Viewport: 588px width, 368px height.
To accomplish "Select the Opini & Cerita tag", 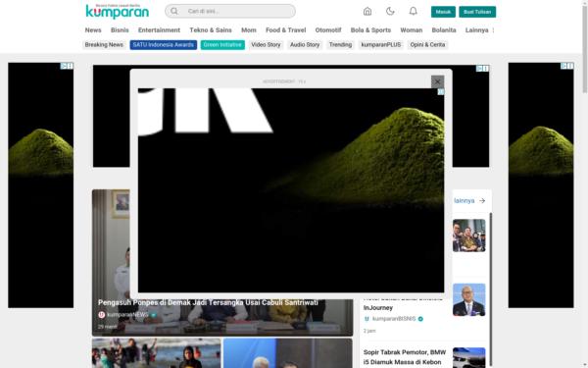I will pyautogui.click(x=427, y=45).
